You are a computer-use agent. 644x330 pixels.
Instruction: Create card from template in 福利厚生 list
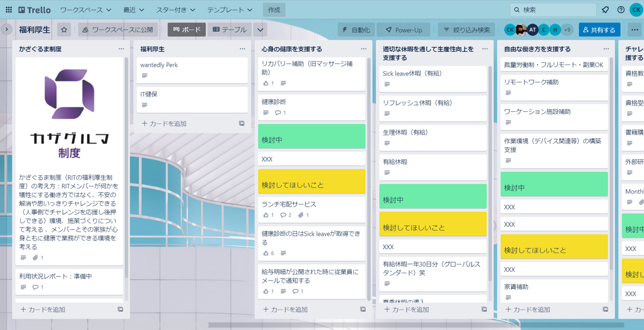pyautogui.click(x=242, y=123)
